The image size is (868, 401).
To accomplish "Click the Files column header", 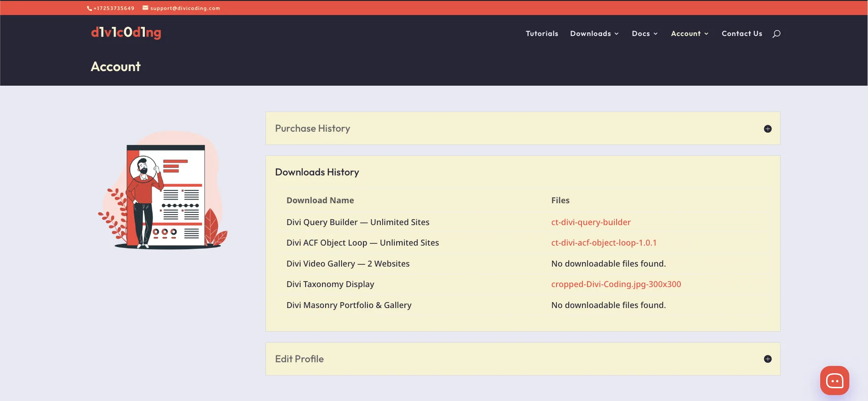I will click(x=560, y=200).
